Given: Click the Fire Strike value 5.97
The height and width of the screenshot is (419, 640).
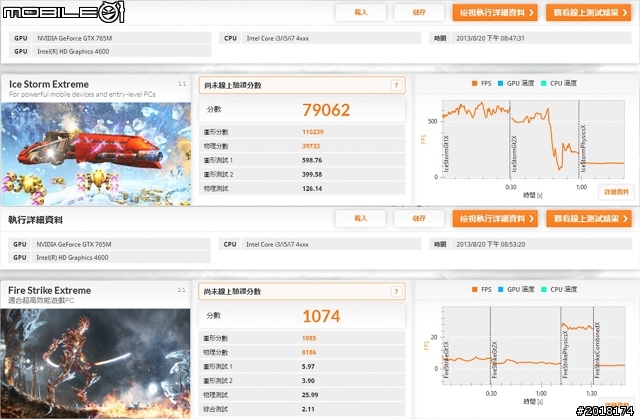Looking at the screenshot, I should click(x=308, y=366).
